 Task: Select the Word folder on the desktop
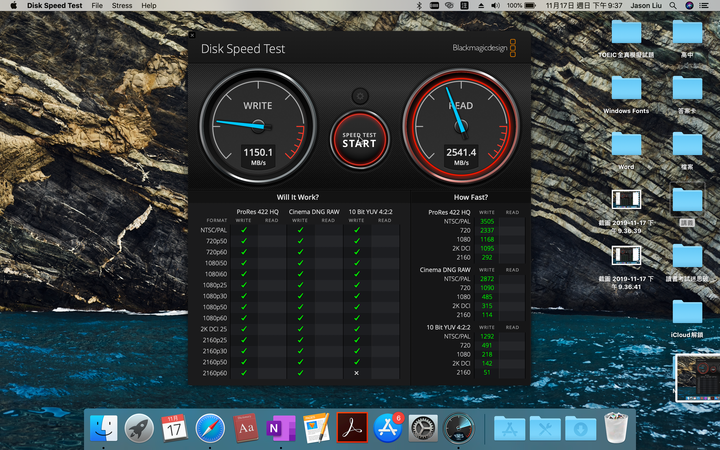point(626,144)
